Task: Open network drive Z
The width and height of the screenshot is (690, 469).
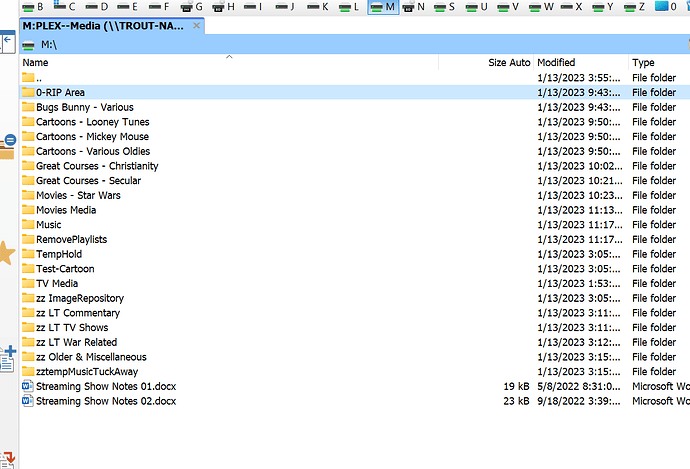Action: click(635, 7)
